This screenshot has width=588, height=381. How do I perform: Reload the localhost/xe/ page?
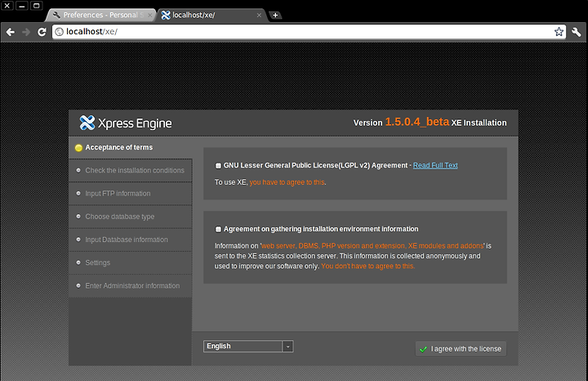click(42, 32)
